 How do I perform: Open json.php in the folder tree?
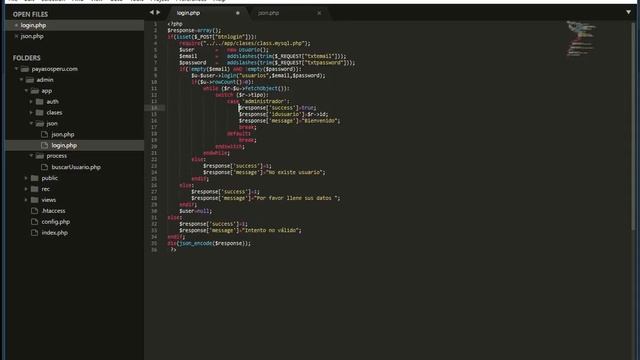63,134
